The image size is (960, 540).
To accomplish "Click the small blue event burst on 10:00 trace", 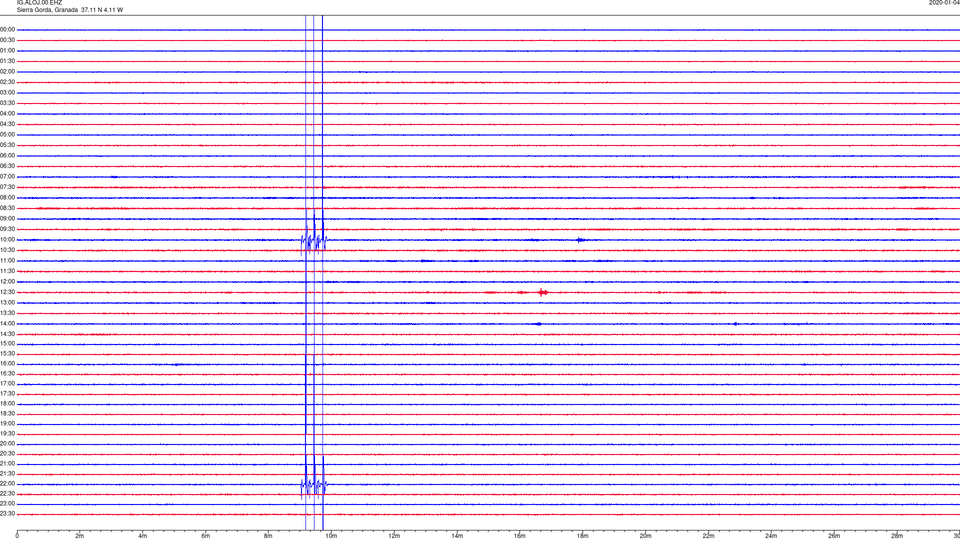I will tap(580, 240).
